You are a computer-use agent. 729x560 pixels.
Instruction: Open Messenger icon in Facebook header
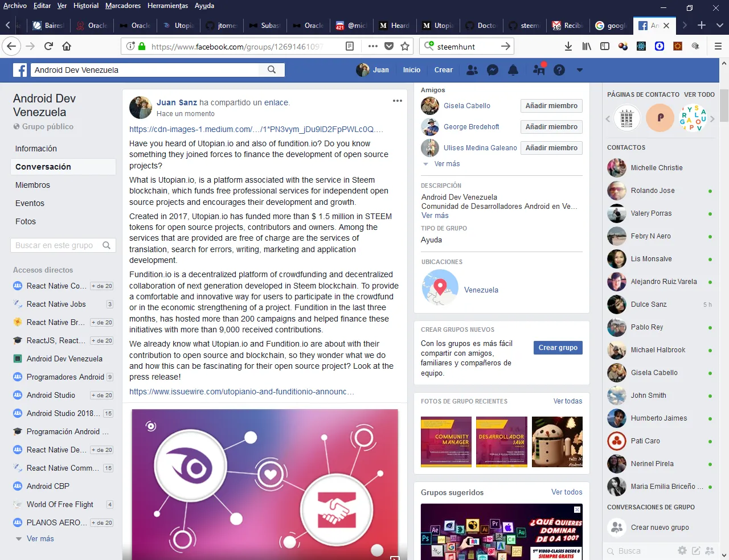point(493,70)
